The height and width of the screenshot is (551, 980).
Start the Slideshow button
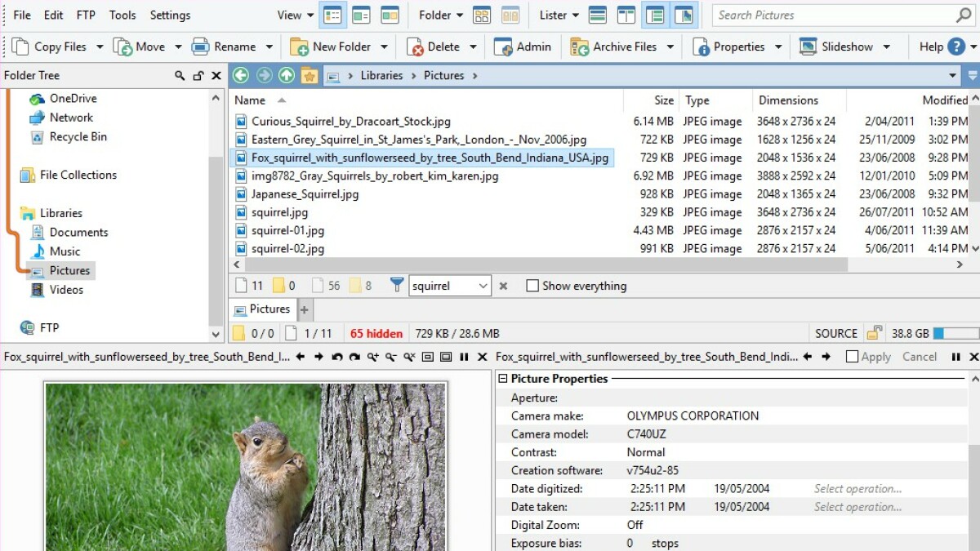pyautogui.click(x=837, y=47)
